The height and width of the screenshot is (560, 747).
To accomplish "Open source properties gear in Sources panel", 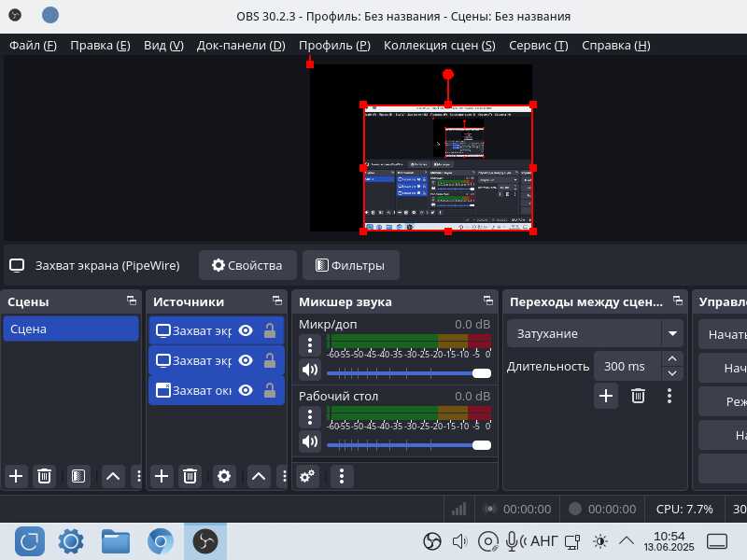I will coord(224,476).
